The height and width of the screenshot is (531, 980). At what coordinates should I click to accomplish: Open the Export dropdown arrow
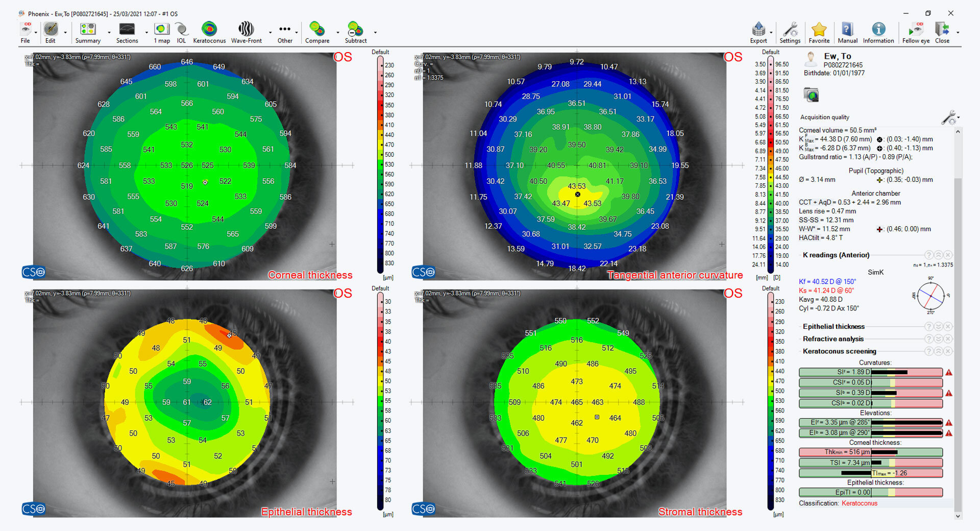point(771,32)
